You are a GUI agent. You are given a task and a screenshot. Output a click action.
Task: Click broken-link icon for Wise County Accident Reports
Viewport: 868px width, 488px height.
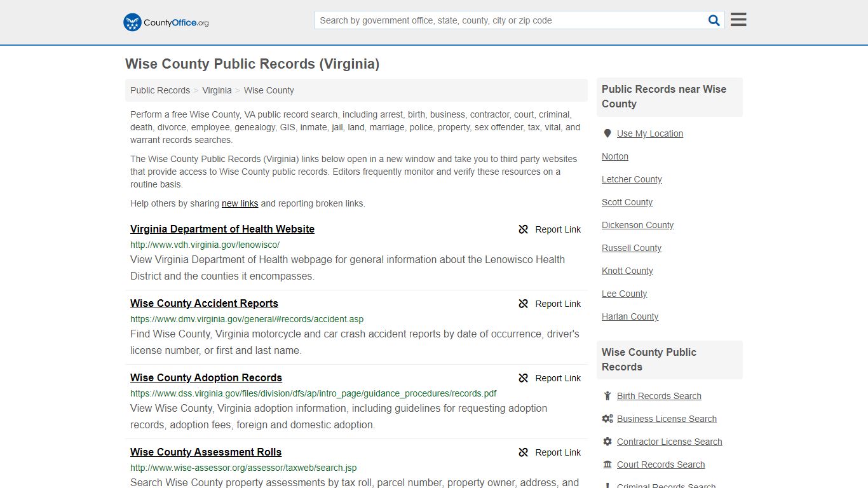[x=524, y=304]
